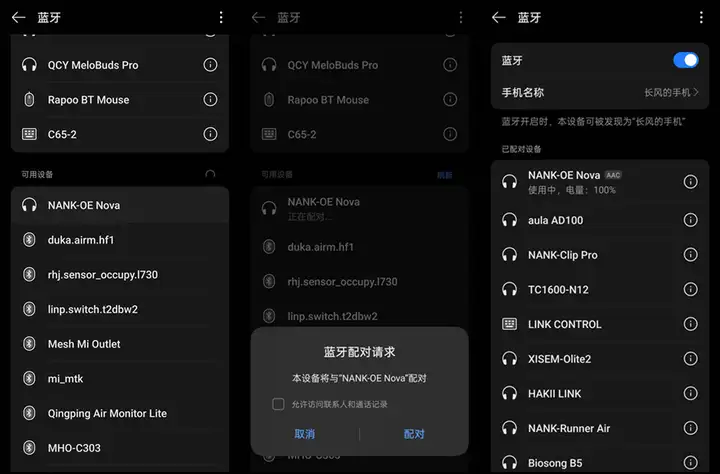
Task: Select Qingping Air Monitor Lite
Action: (120, 413)
